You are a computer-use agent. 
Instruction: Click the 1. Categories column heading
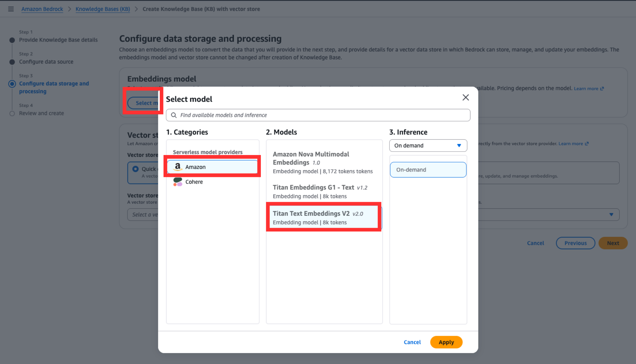[187, 132]
